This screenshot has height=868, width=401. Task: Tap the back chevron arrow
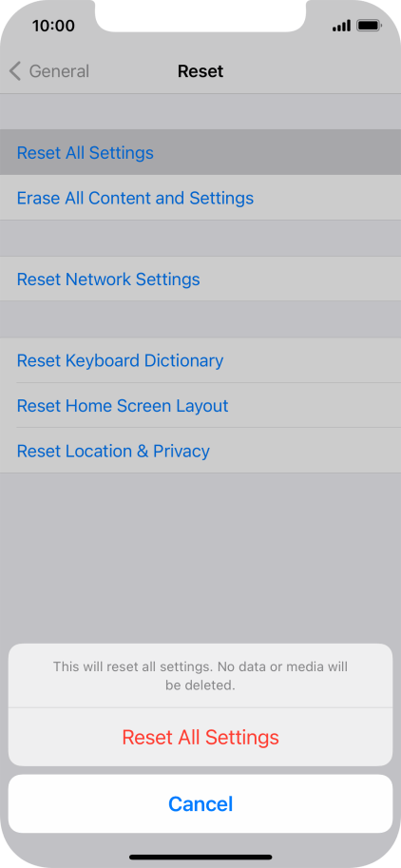(x=15, y=71)
